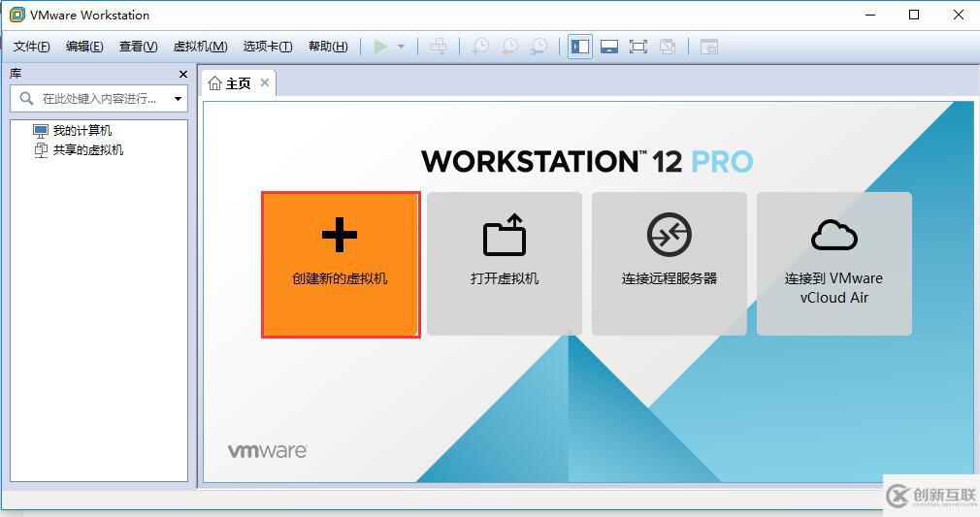This screenshot has width=980, height=517.
Task: Open the power options dropdown arrow
Action: point(402,47)
